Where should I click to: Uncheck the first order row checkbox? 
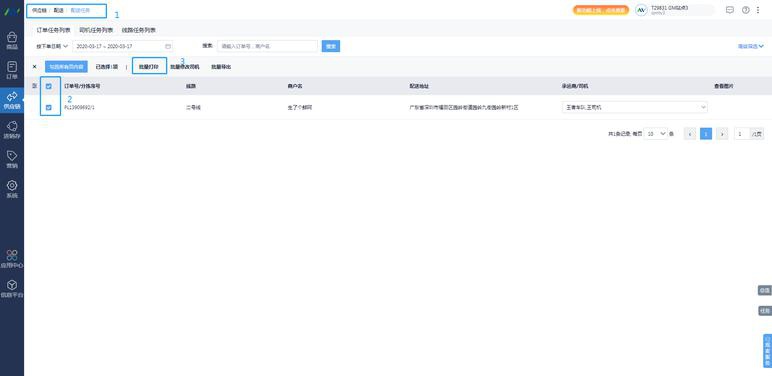[48, 107]
